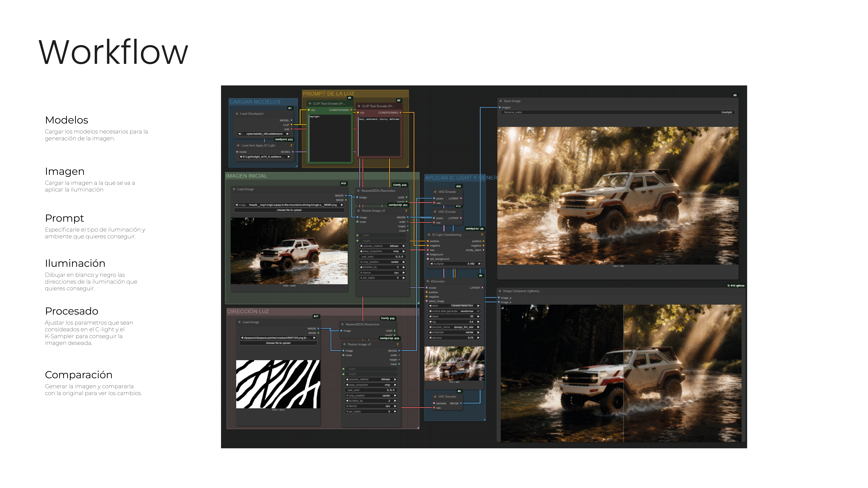Click the resize corner of CARGAR MODELOS group
This screenshot has width=868, height=488.
tap(297, 166)
